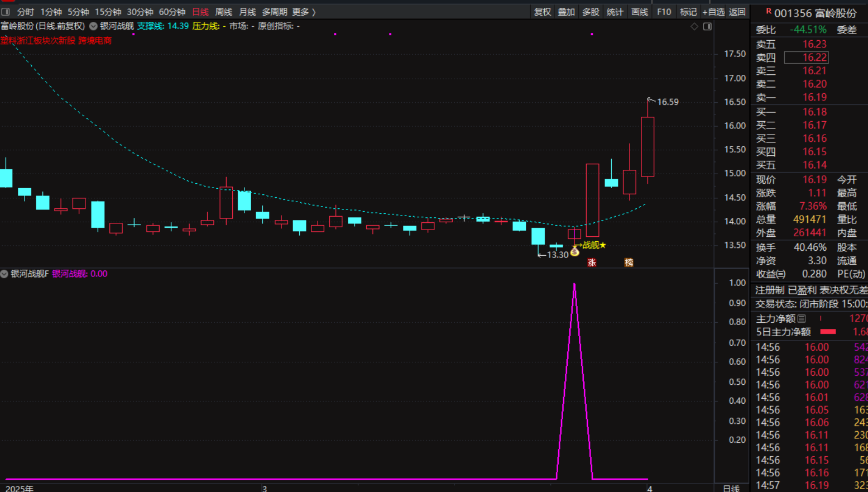Click the red 涨 marker icon

click(x=592, y=262)
